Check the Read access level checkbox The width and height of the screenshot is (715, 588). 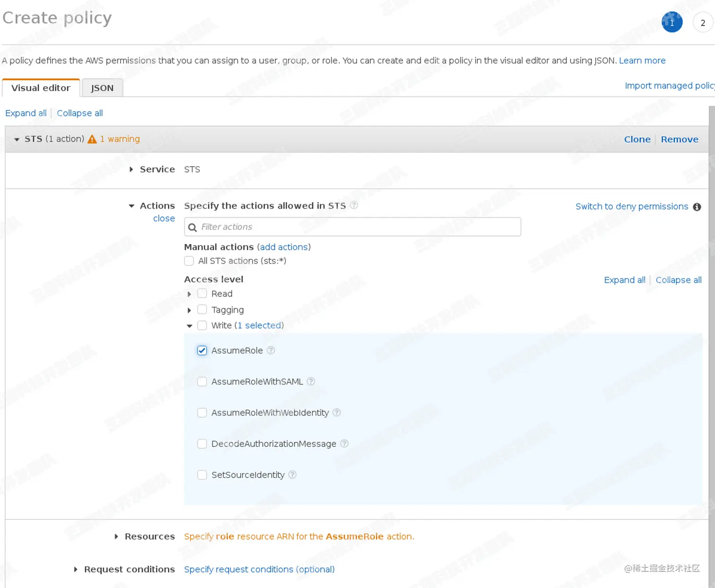click(x=202, y=294)
